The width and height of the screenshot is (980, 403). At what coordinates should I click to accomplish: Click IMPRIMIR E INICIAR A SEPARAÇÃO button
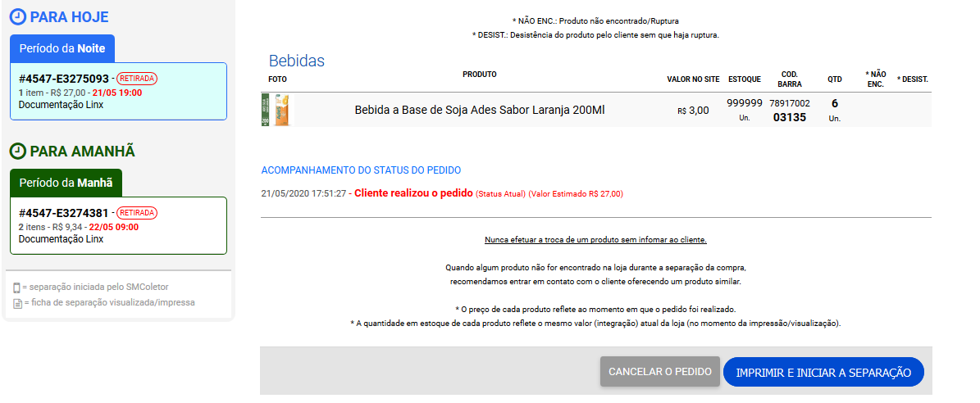point(823,373)
